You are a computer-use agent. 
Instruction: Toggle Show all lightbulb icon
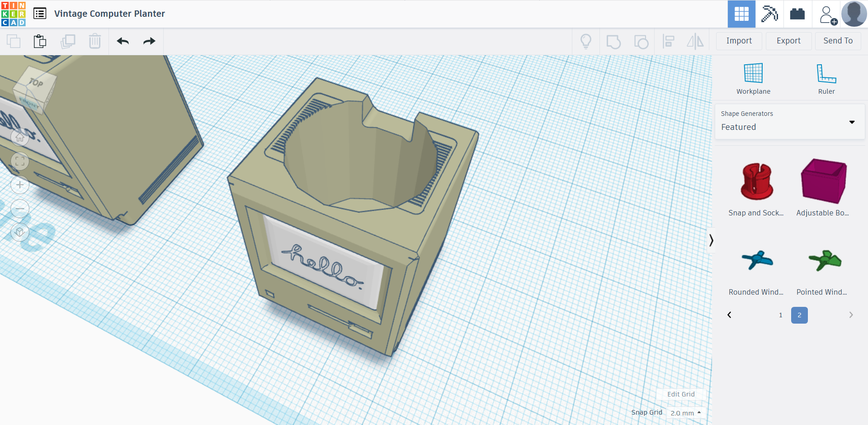pyautogui.click(x=586, y=41)
